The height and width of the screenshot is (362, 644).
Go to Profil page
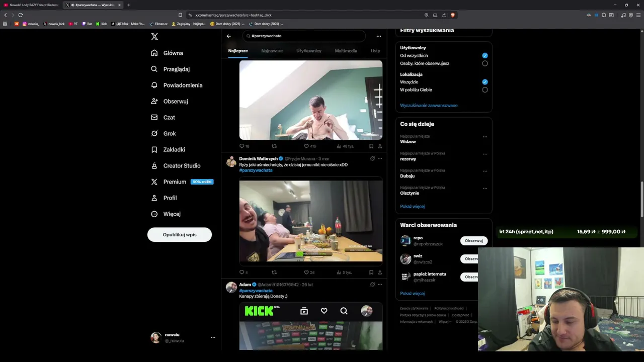[164, 198]
